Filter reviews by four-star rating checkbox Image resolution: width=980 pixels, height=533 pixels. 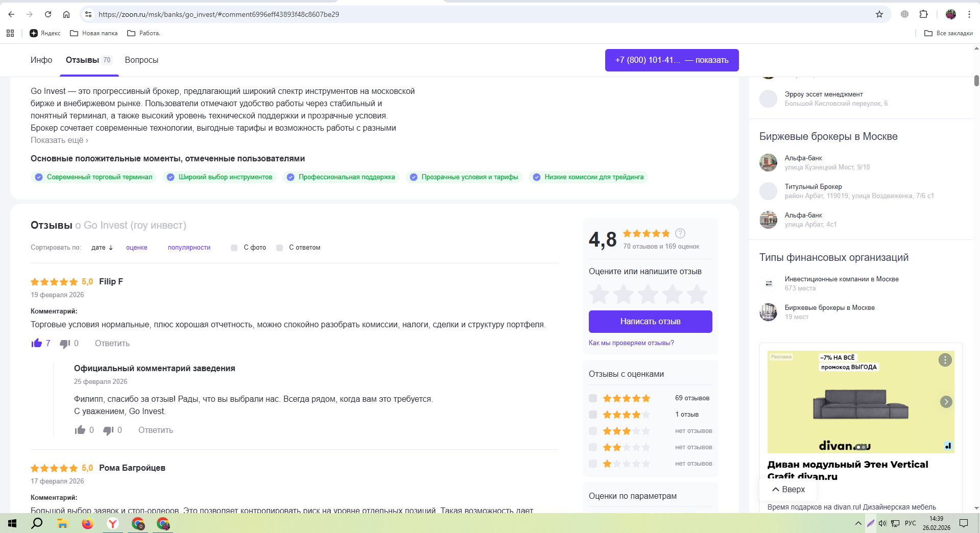click(593, 415)
